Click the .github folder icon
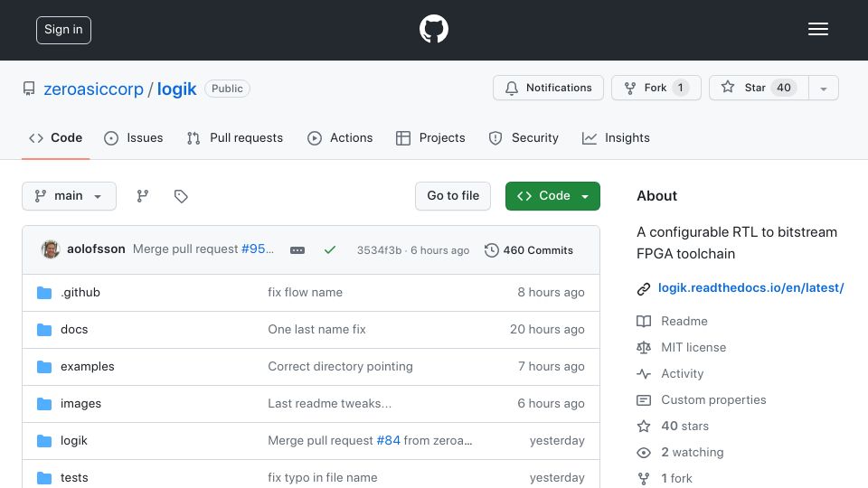Screen dimensions: 868x488 coord(44,293)
